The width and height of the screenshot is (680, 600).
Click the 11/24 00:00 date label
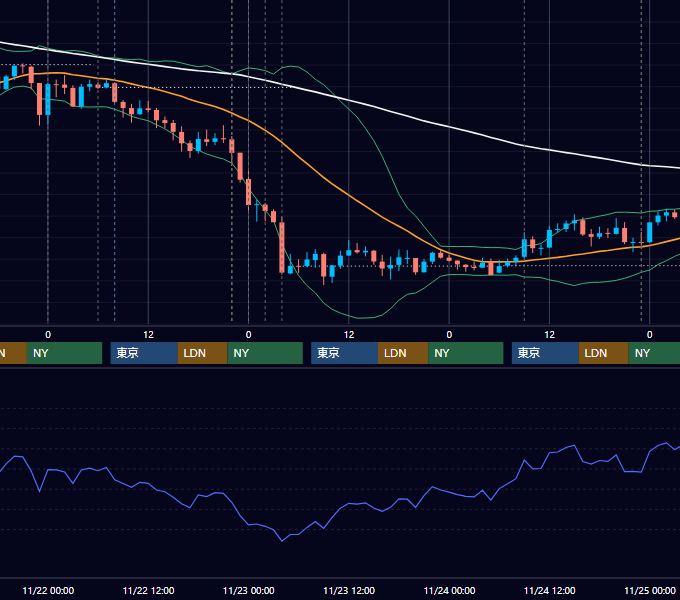coord(449,590)
